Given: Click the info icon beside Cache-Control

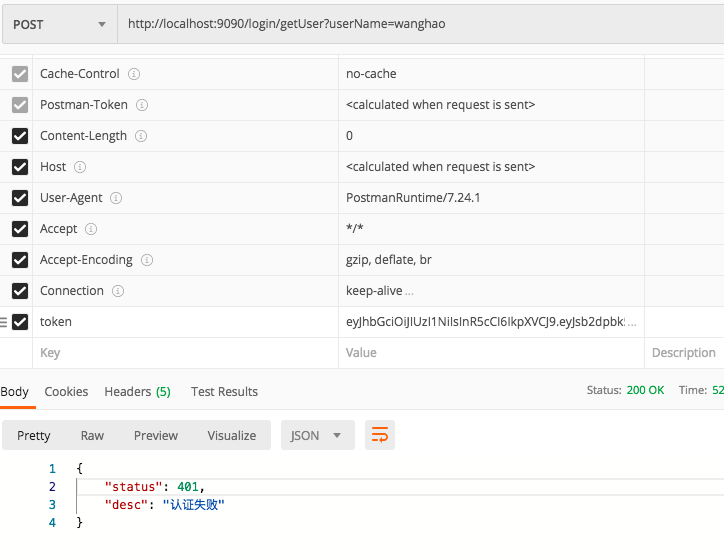Looking at the screenshot, I should pyautogui.click(x=134, y=74).
